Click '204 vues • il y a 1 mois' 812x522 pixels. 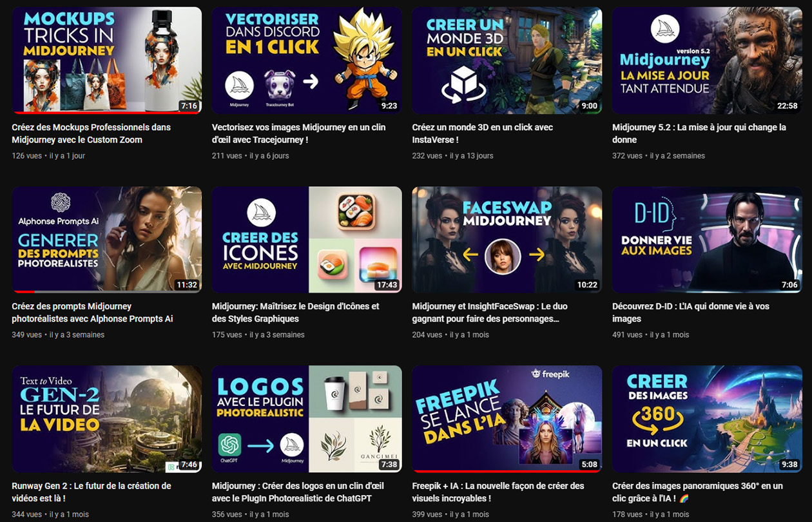click(x=451, y=335)
